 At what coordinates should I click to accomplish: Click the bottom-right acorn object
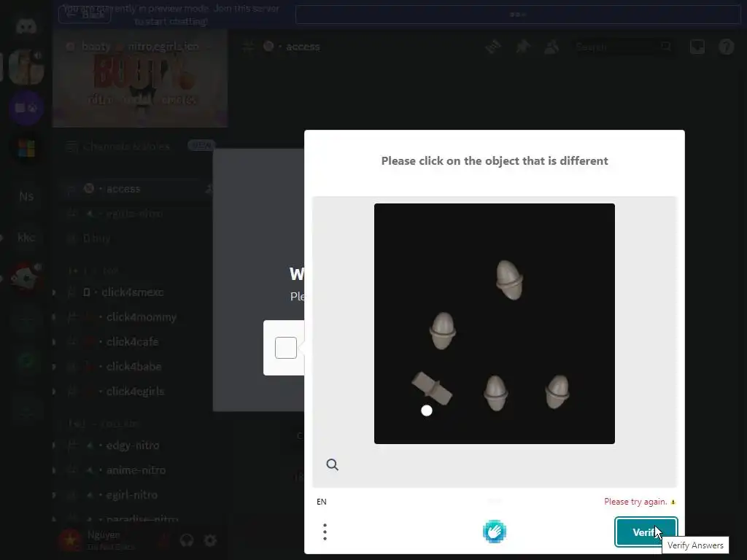coord(557,392)
